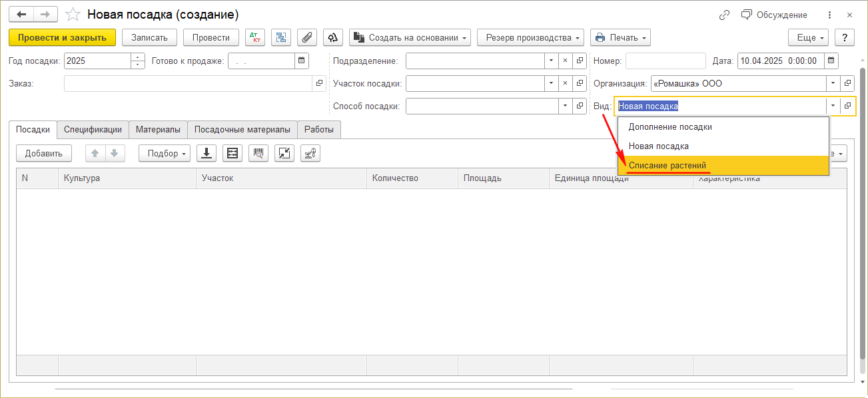Increment or decrement Год посадки spinner
This screenshot has height=398, width=868.
tap(138, 61)
